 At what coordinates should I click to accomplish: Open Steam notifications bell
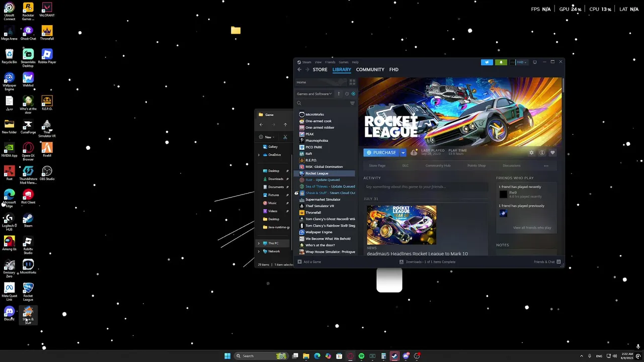501,62
